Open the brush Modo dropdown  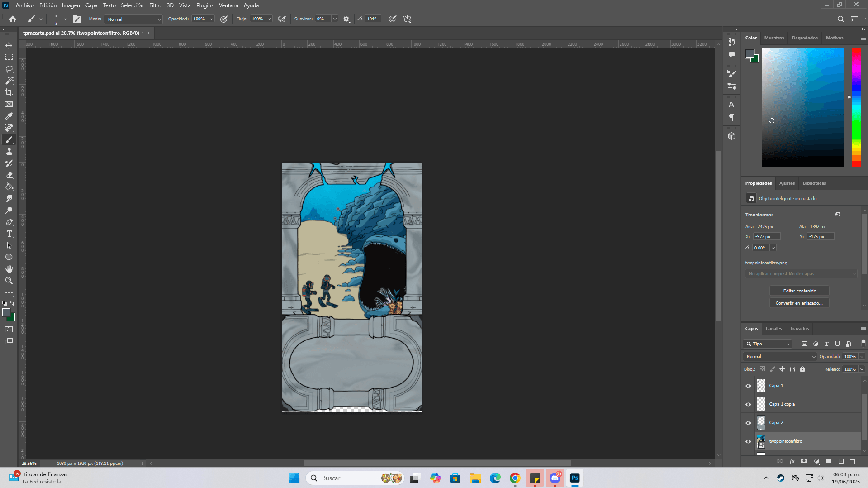pyautogui.click(x=133, y=19)
